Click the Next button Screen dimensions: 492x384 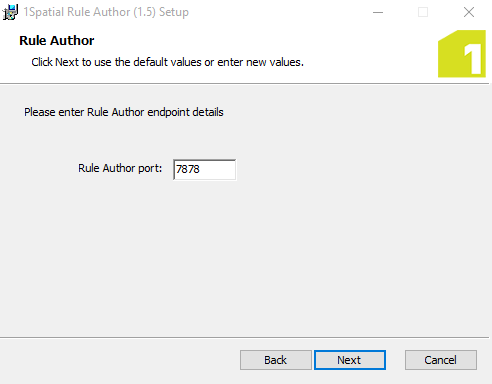350,360
